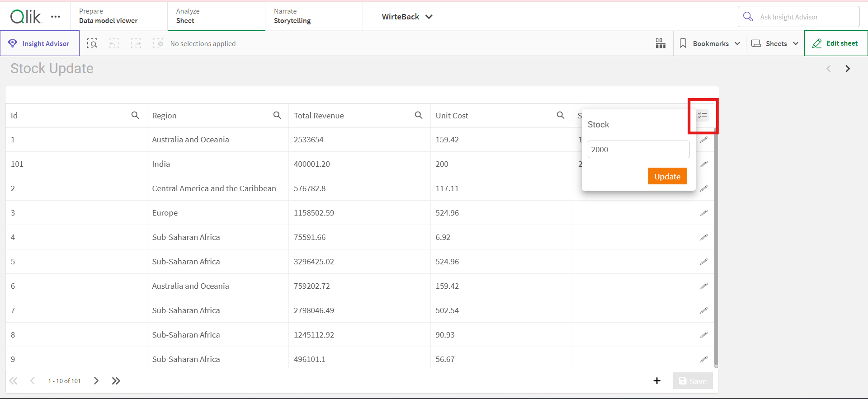Open the smart search selection tool
This screenshot has width=868, height=399.
coord(92,44)
